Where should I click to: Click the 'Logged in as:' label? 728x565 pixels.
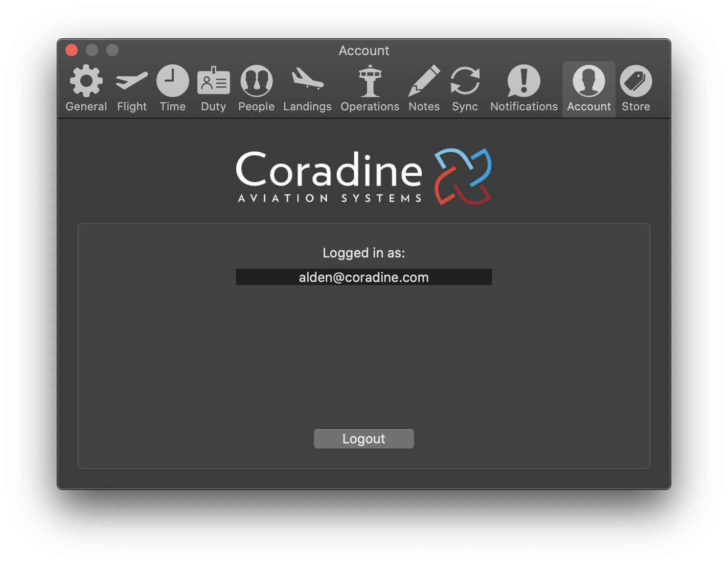tap(364, 253)
